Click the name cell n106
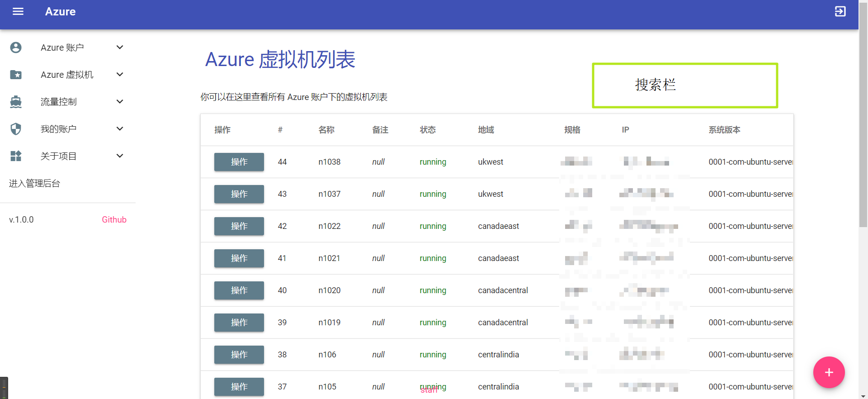Image resolution: width=868 pixels, height=399 pixels. [327, 355]
